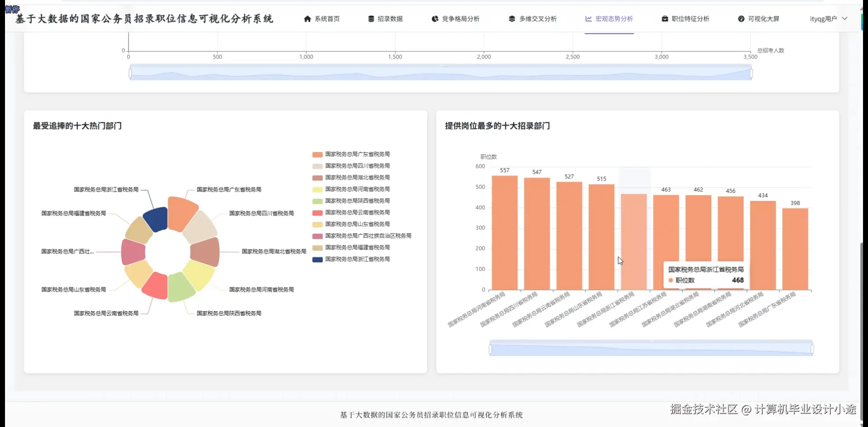Click the dashboard icon beside 可视化大屏

pos(741,19)
